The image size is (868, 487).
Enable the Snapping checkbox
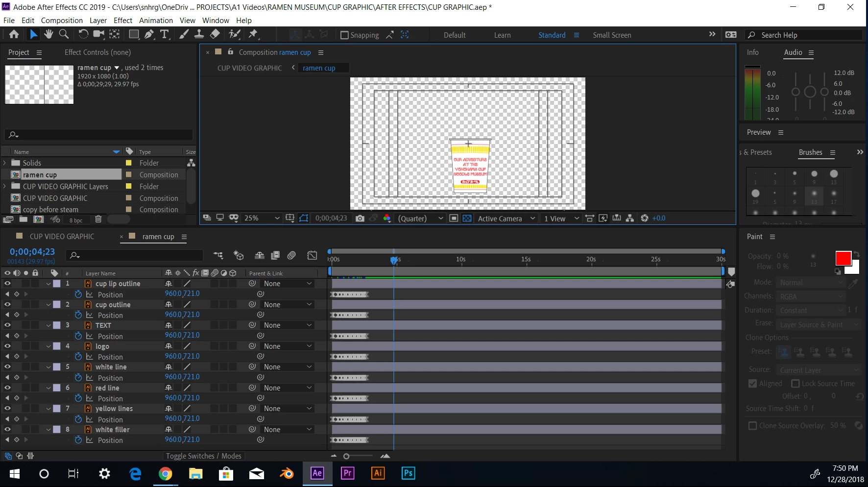tap(344, 35)
